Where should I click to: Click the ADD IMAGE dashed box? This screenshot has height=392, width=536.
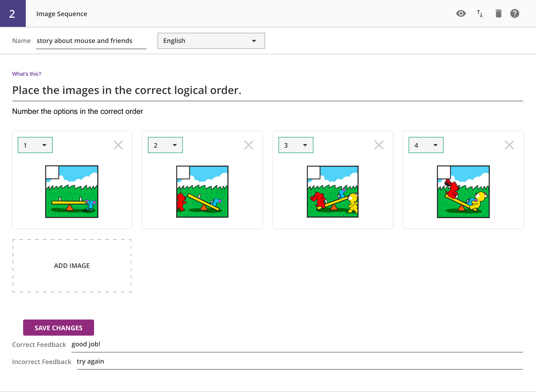[72, 266]
